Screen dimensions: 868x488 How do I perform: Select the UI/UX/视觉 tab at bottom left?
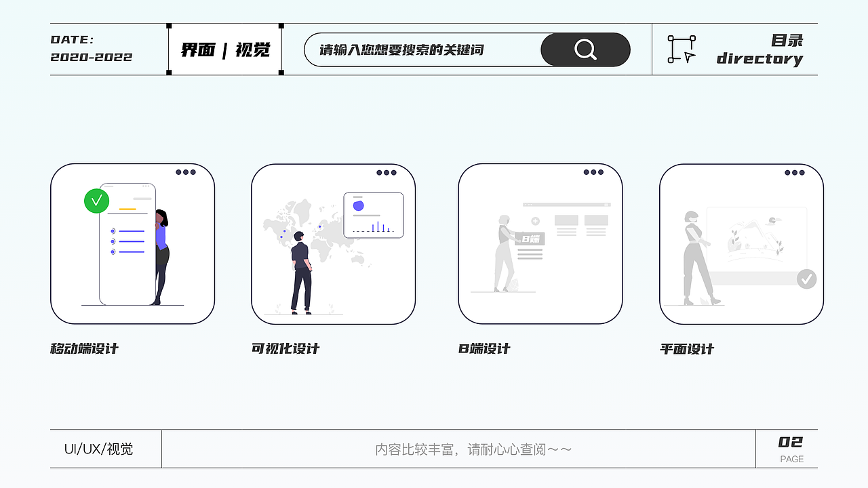pos(99,448)
